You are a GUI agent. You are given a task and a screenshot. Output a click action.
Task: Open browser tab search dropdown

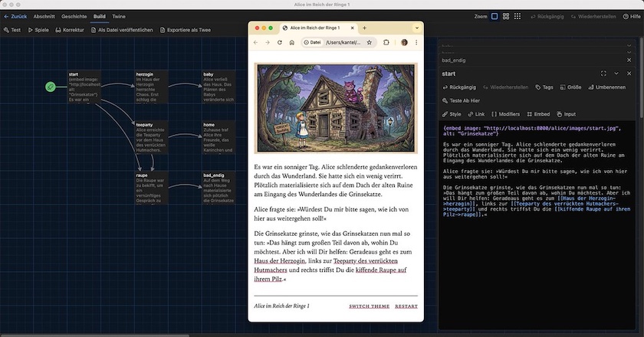(416, 28)
